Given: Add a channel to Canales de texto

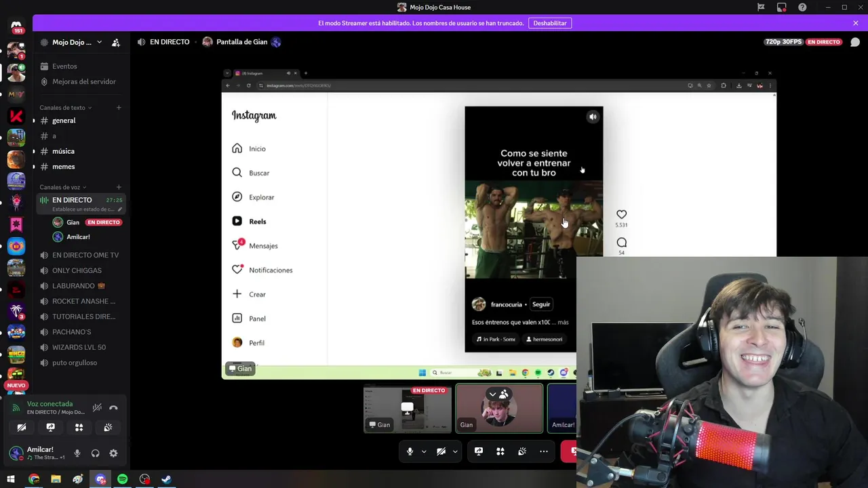Looking at the screenshot, I should pyautogui.click(x=119, y=108).
